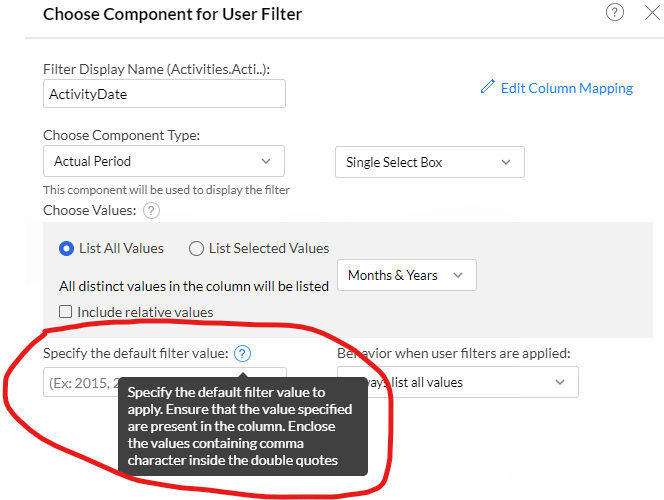
Task: Click the Include relative values label
Action: click(145, 312)
